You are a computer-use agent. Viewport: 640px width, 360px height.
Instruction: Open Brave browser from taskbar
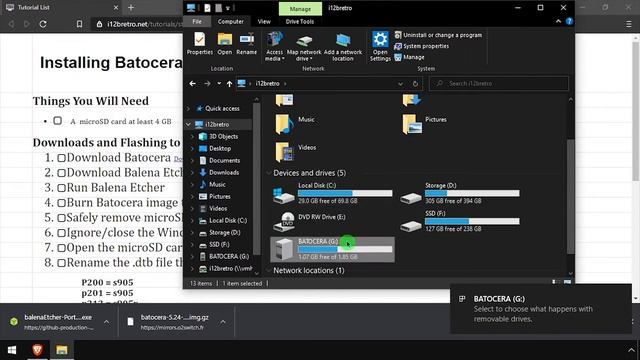tap(37, 350)
